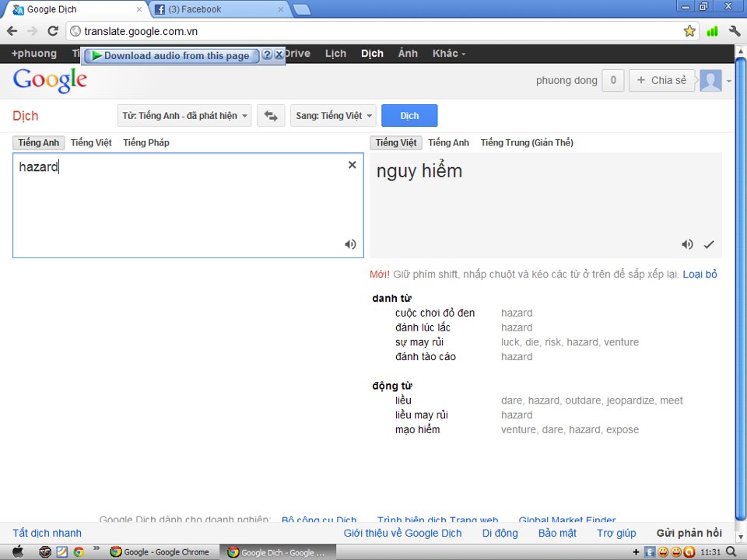The height and width of the screenshot is (560, 747).
Task: Open Dịch in the Google bar
Action: [x=372, y=54]
